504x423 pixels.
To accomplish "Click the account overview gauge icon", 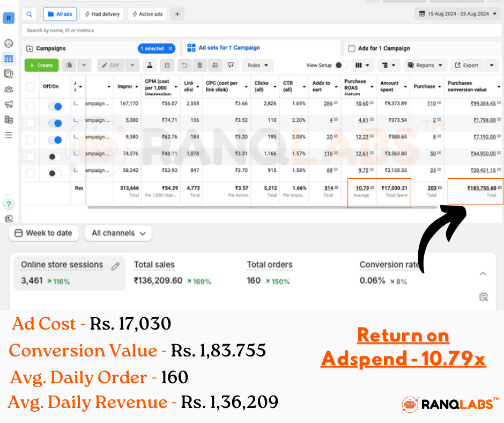I will point(9,43).
